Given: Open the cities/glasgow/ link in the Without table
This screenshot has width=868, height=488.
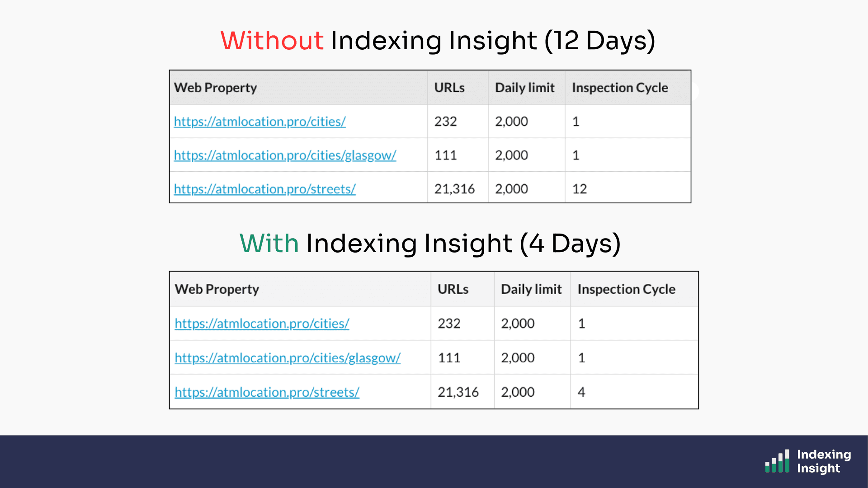Looking at the screenshot, I should click(x=285, y=155).
